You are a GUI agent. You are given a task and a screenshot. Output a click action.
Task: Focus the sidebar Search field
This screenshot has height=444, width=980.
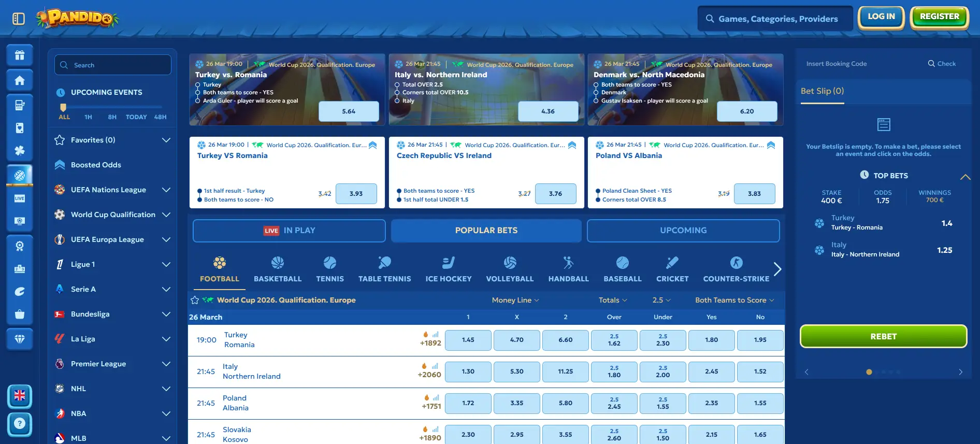tap(113, 65)
